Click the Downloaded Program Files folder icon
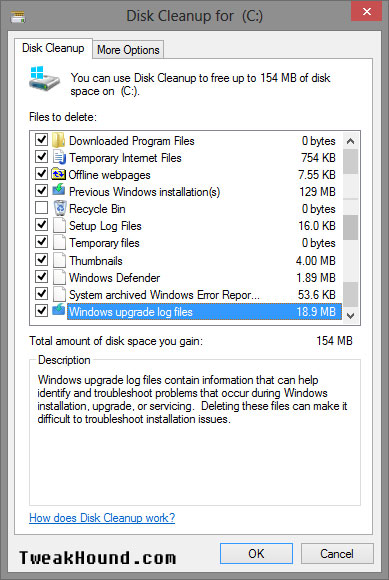 [x=59, y=141]
